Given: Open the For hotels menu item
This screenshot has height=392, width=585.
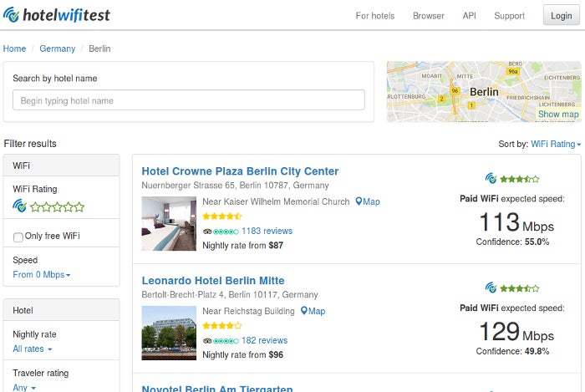Looking at the screenshot, I should click(x=375, y=16).
